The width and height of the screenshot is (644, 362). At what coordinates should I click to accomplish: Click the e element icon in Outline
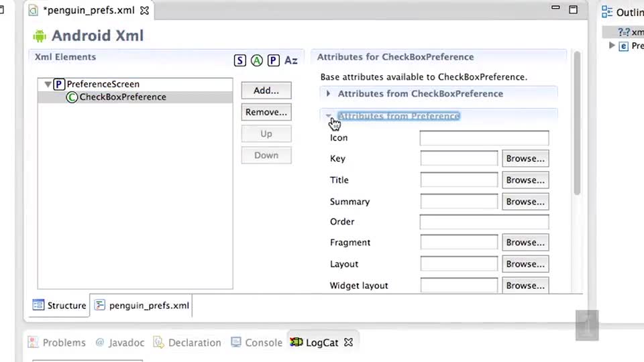(623, 46)
